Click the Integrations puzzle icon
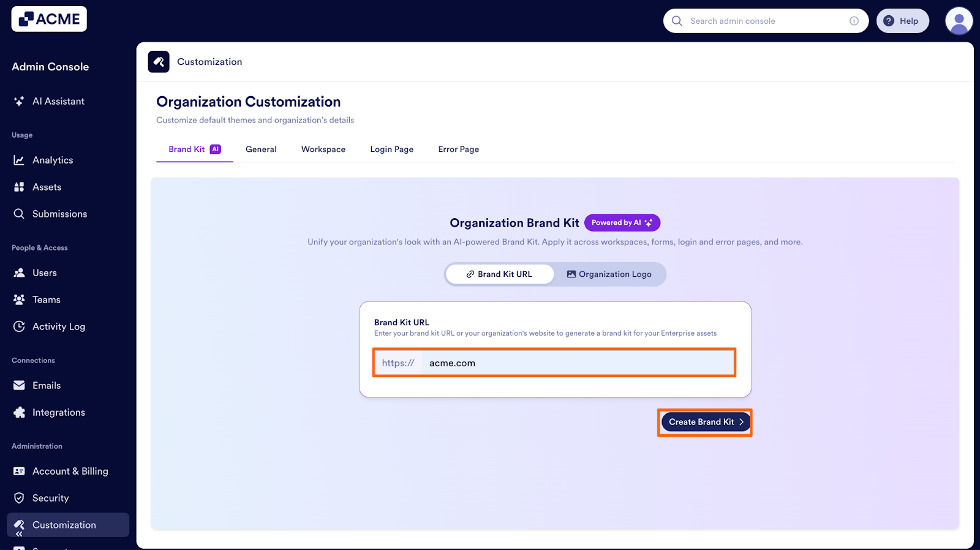Screen dimensions: 980x550 19,412
